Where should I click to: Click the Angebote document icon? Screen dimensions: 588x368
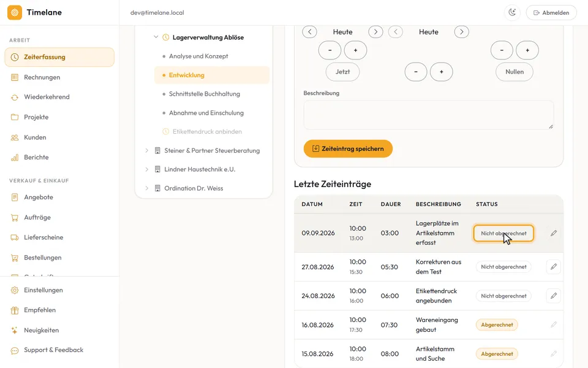click(15, 197)
